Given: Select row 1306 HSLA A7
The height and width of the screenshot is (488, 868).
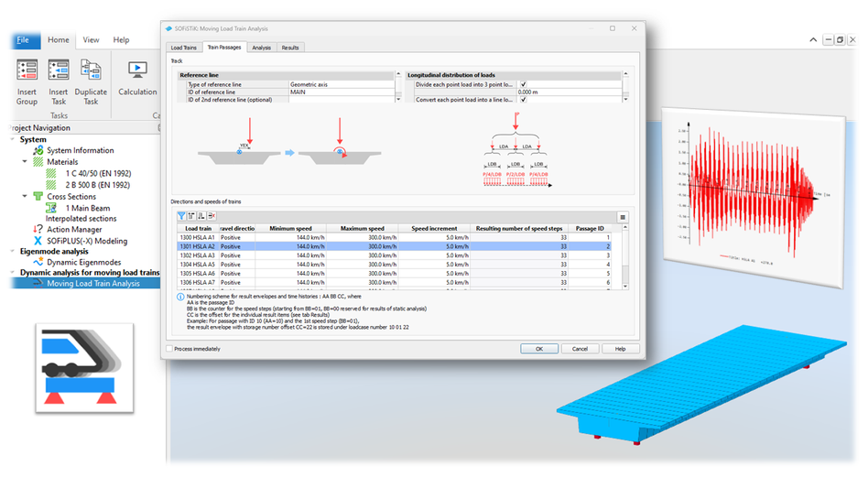Looking at the screenshot, I should [x=394, y=282].
